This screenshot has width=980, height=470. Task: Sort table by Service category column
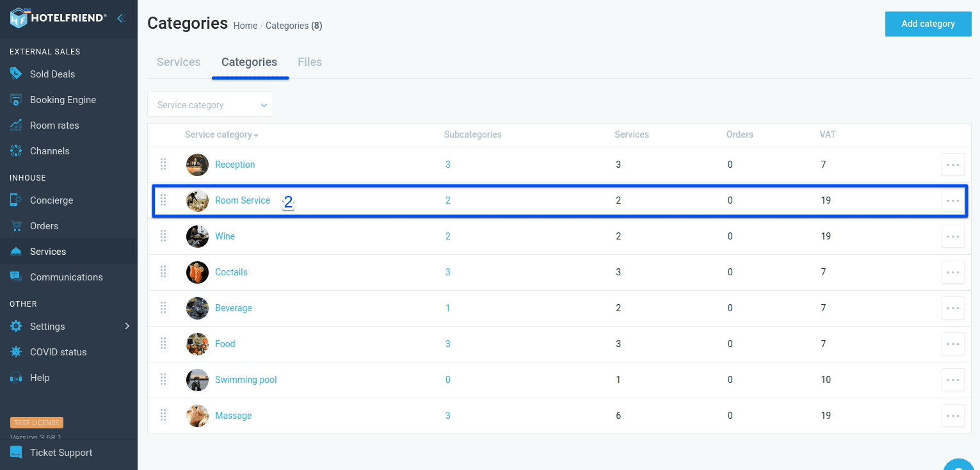click(x=221, y=134)
